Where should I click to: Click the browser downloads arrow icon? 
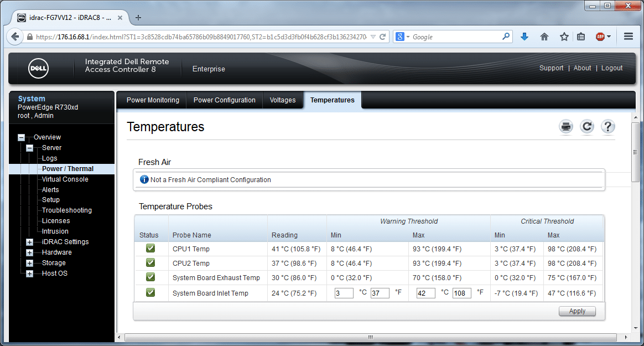tap(524, 37)
